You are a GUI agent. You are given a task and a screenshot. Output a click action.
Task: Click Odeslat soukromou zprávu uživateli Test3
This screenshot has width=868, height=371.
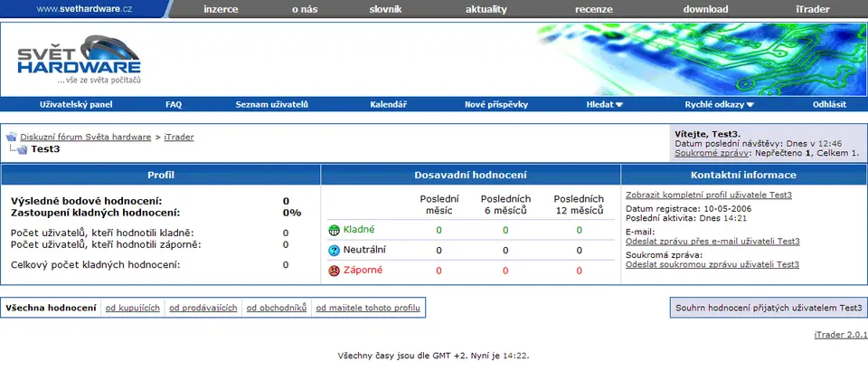coord(712,264)
